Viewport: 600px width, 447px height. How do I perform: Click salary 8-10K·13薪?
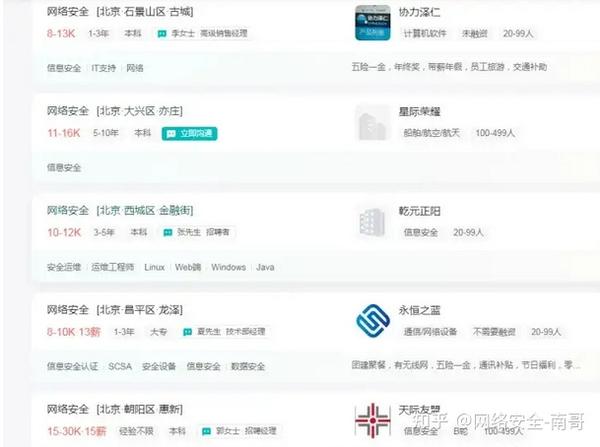[73, 332]
